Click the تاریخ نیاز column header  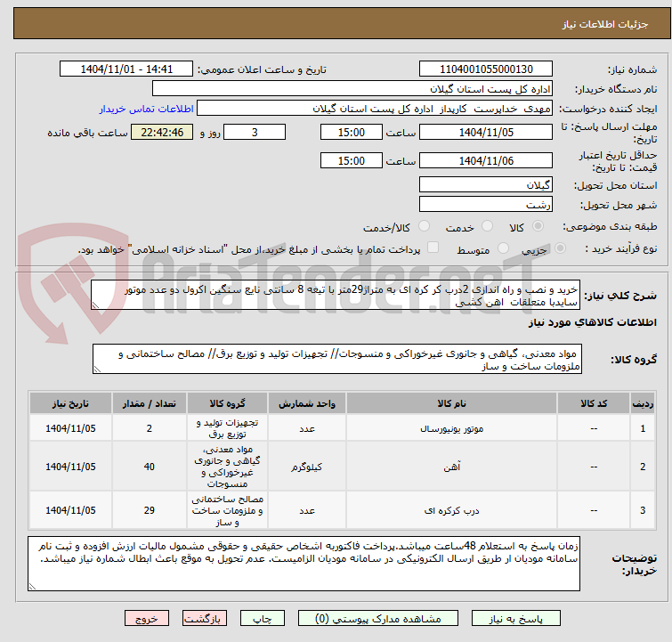coord(70,403)
